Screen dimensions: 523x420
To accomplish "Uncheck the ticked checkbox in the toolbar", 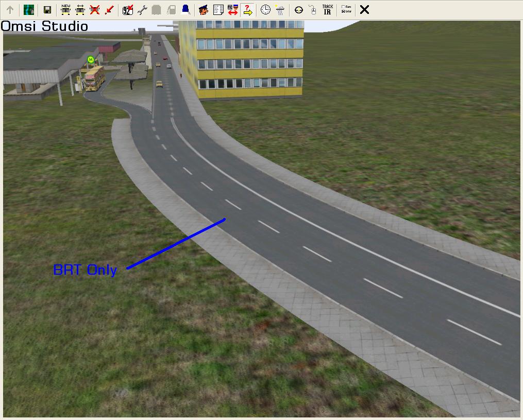I will pos(344,12).
